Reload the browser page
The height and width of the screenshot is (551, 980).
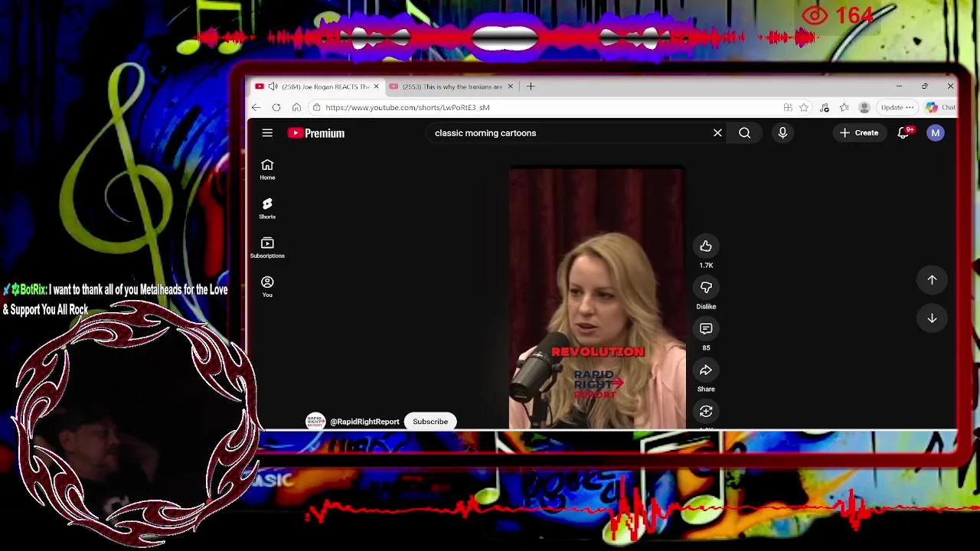pyautogui.click(x=276, y=107)
